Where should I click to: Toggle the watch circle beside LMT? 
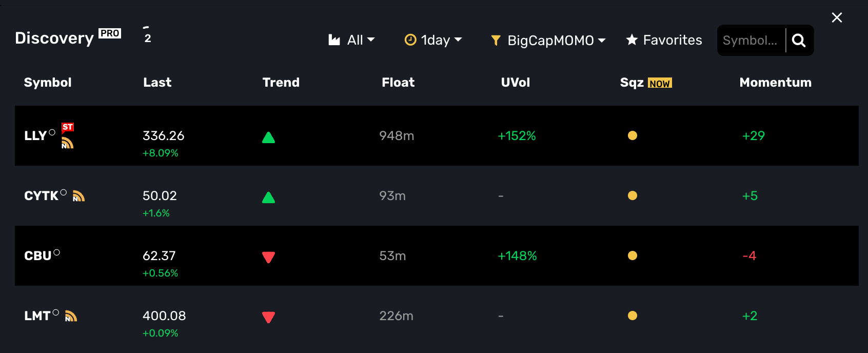click(56, 312)
